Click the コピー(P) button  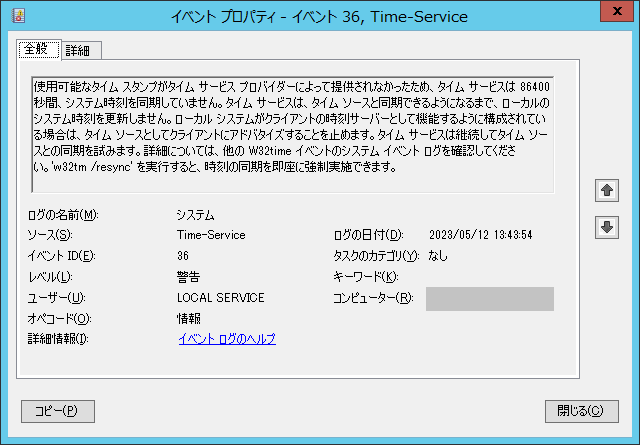(58, 411)
